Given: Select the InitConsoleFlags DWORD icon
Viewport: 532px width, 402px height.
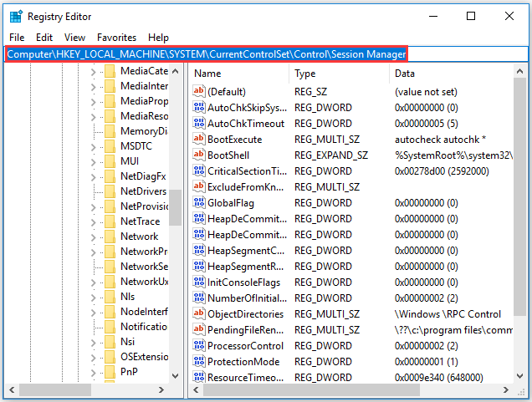Looking at the screenshot, I should click(x=199, y=282).
